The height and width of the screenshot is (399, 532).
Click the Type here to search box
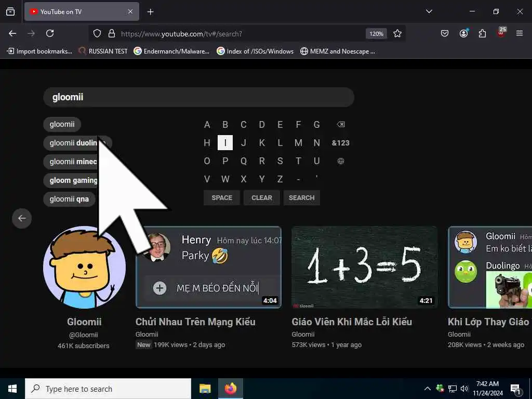pyautogui.click(x=108, y=389)
